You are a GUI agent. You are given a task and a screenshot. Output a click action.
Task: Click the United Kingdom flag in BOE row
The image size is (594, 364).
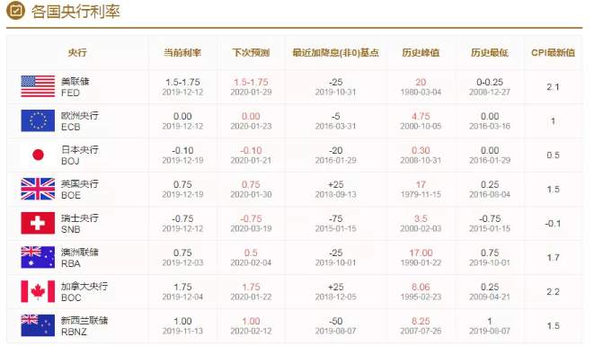[x=38, y=189]
